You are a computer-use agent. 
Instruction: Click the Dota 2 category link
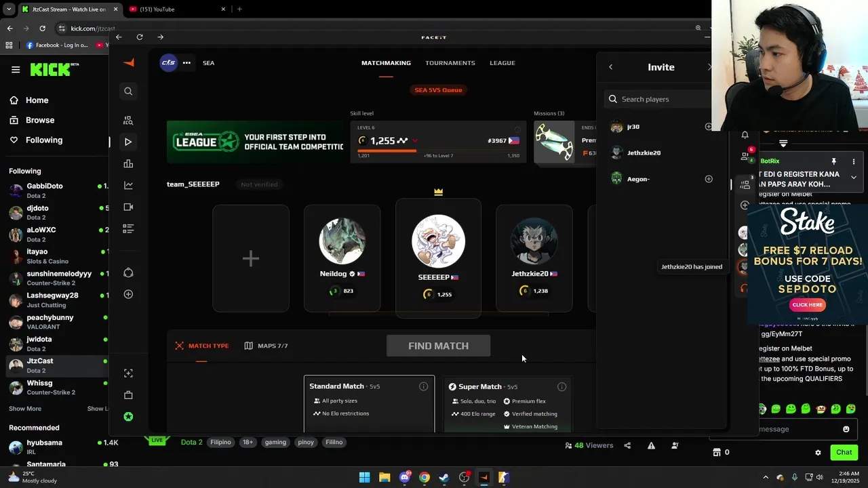pyautogui.click(x=191, y=442)
